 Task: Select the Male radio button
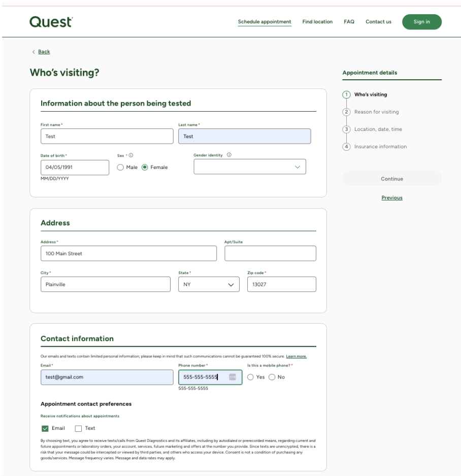tap(120, 167)
